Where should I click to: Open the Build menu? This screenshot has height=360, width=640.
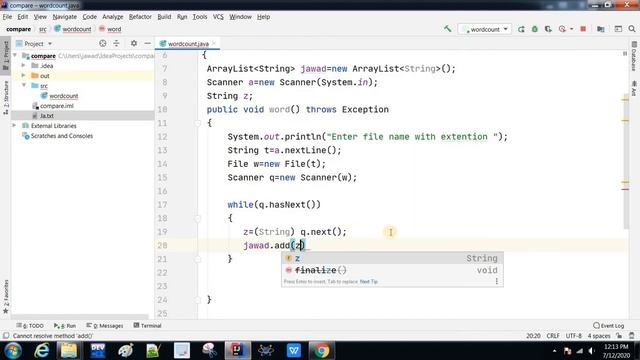point(164,17)
